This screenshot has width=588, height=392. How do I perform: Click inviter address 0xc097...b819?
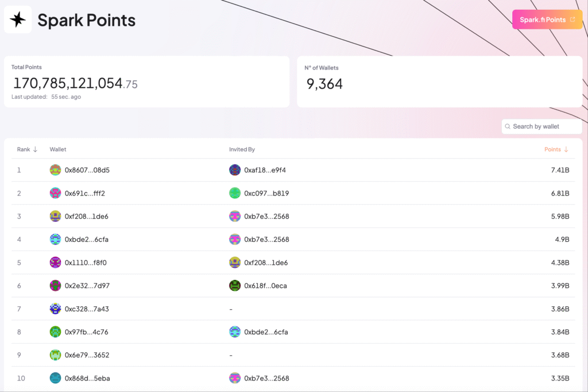click(x=266, y=193)
